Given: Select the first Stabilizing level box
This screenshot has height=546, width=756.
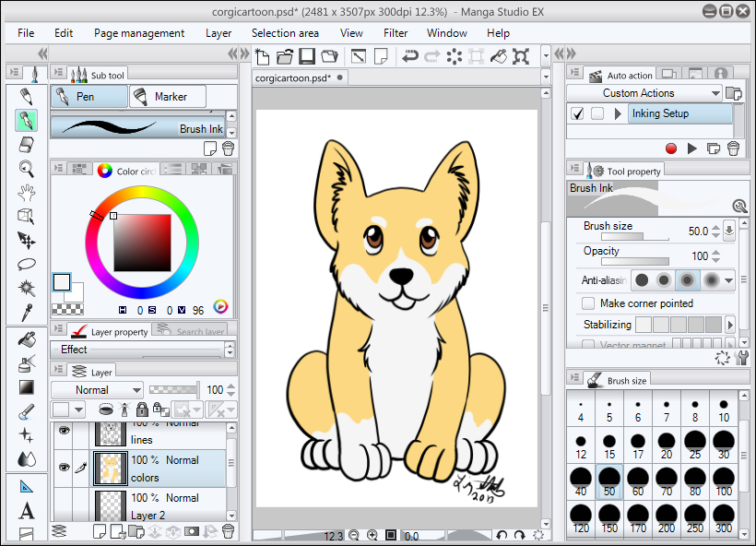Looking at the screenshot, I should coord(644,325).
